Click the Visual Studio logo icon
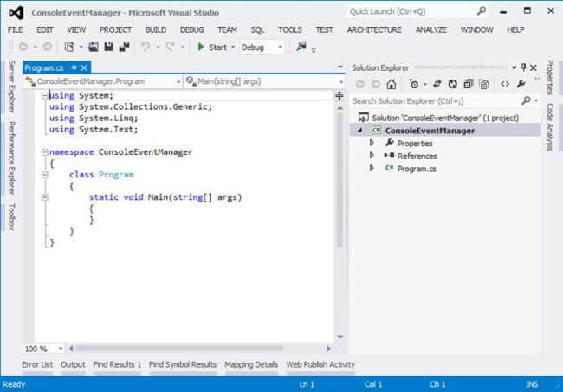 (x=16, y=13)
